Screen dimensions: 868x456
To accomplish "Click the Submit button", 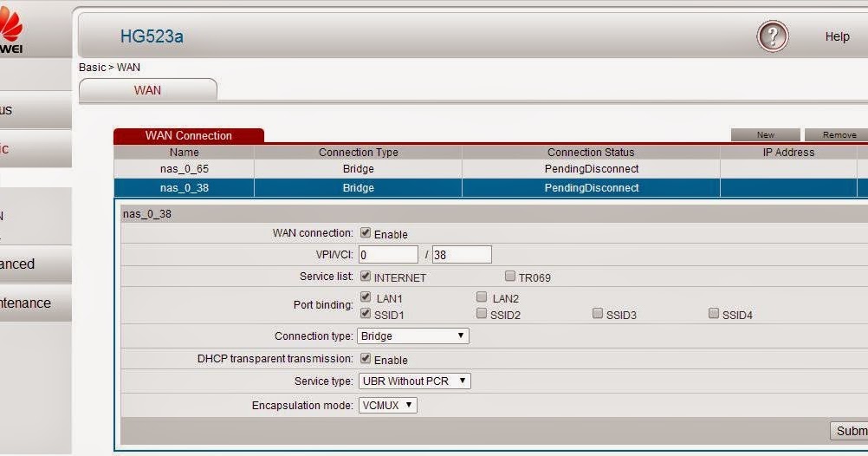I will [x=849, y=431].
